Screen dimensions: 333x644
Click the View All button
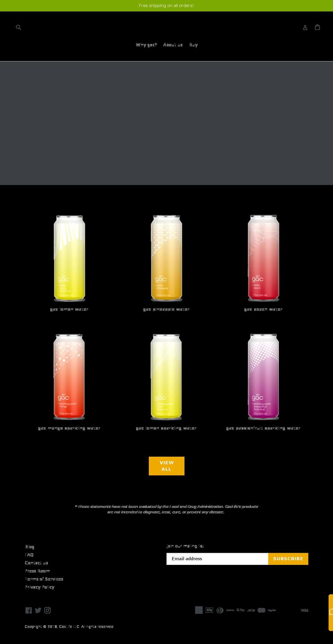tap(166, 466)
